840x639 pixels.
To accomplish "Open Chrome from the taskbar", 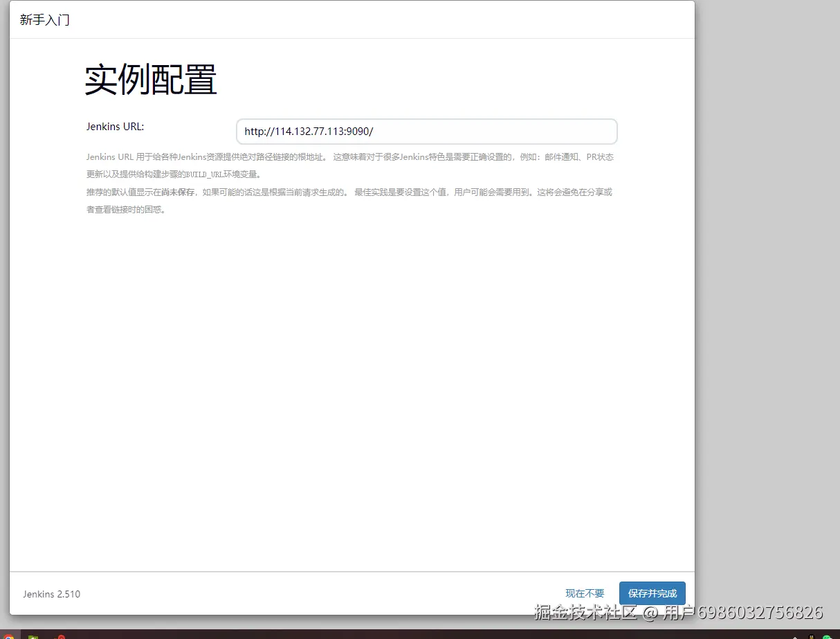I will coord(8,636).
